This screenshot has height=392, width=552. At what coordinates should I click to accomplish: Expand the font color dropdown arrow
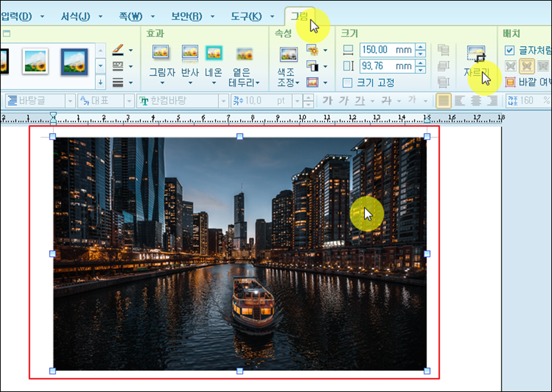coord(426,101)
